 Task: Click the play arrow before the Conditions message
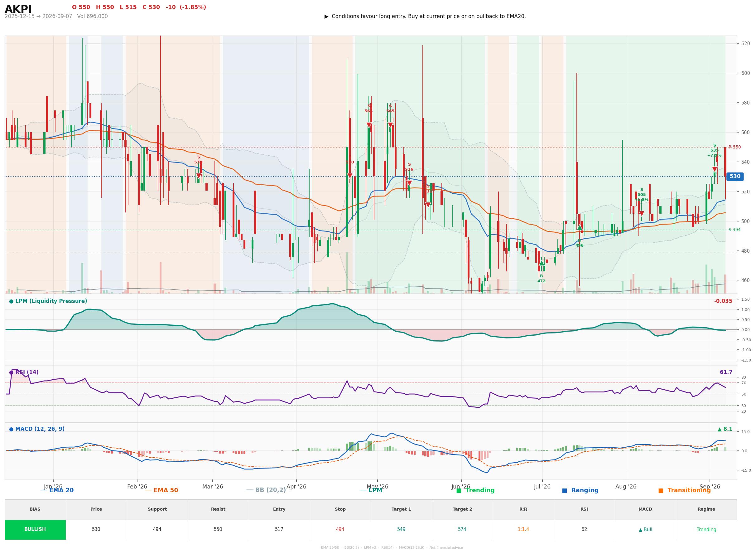[326, 17]
